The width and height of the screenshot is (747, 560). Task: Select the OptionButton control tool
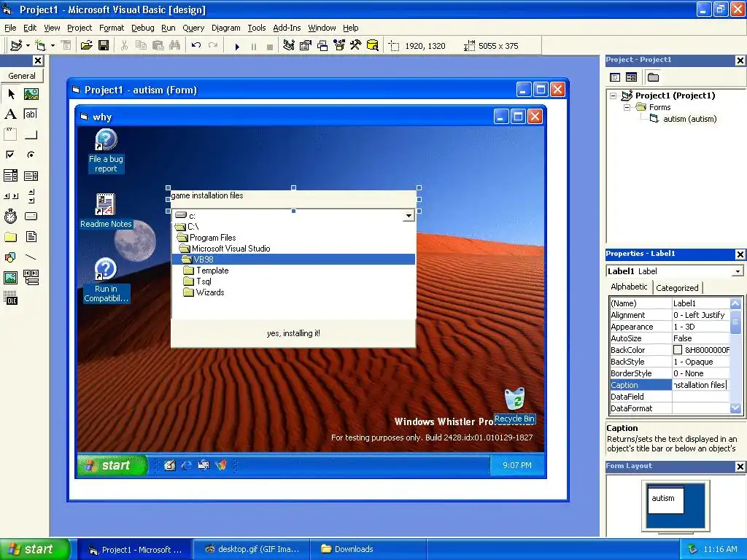[x=31, y=155]
